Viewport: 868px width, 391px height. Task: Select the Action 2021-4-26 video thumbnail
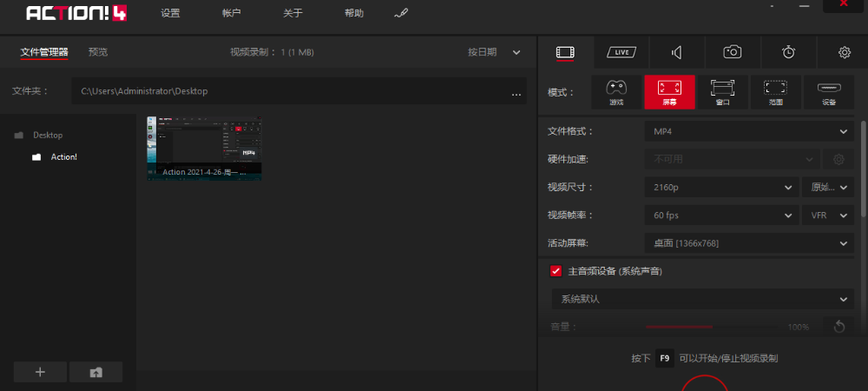pyautogui.click(x=204, y=148)
